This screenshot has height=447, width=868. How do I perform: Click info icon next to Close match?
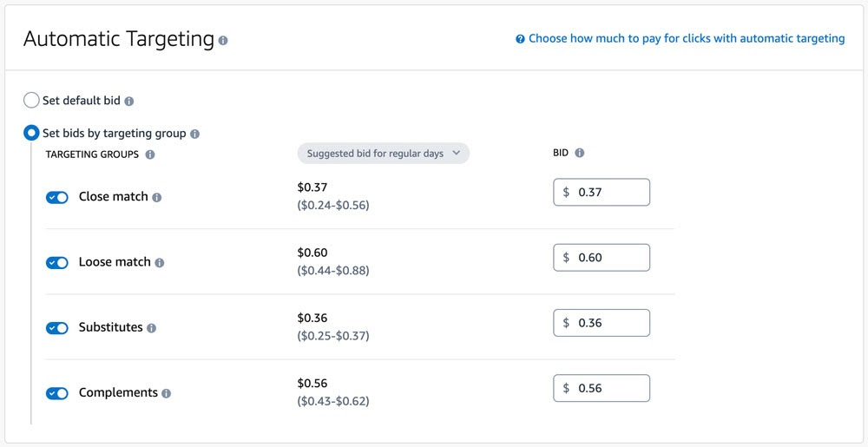click(157, 198)
